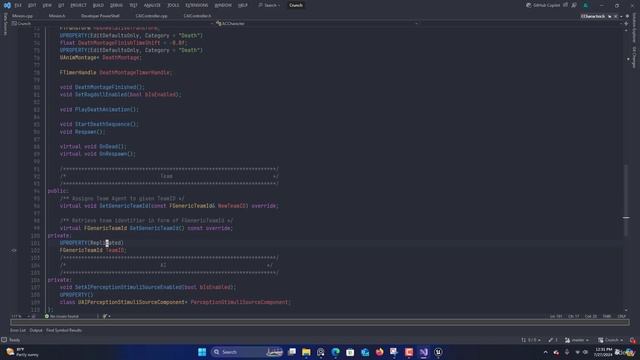This screenshot has width=640, height=360.
Task: Open the Output tab
Action: [x=36, y=330]
